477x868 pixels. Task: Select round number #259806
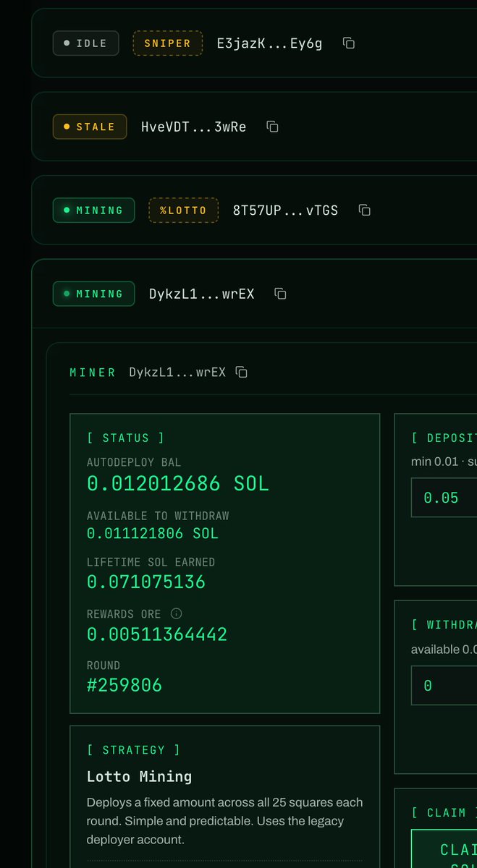point(124,685)
